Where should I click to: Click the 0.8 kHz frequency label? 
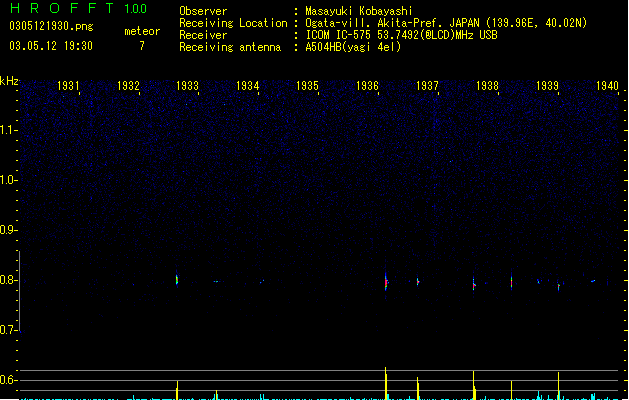pos(8,280)
